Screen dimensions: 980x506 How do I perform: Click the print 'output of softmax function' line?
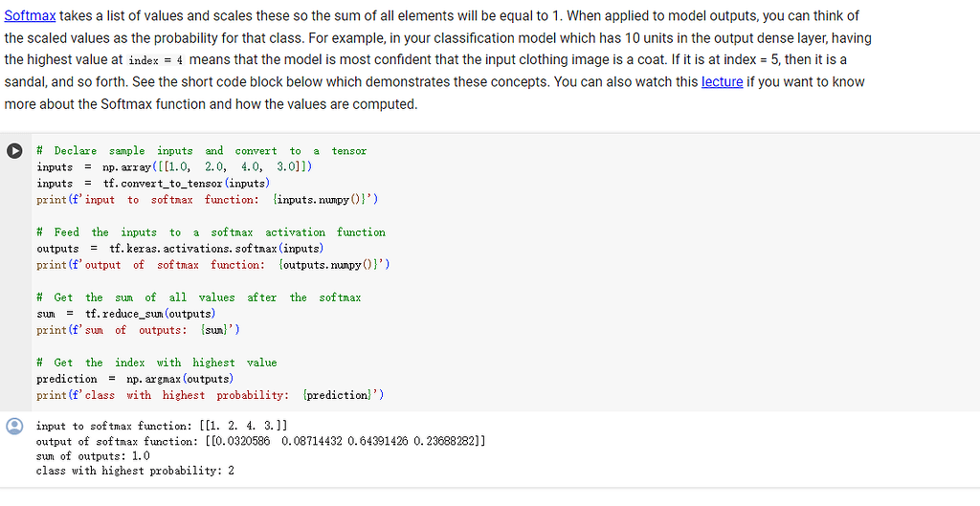coord(212,265)
